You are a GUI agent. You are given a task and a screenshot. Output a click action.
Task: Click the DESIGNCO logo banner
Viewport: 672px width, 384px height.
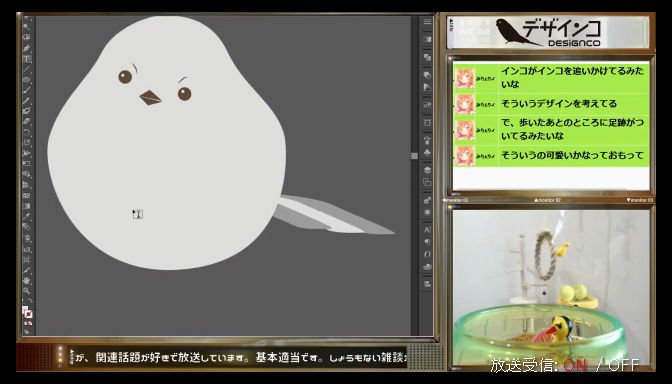pyautogui.click(x=548, y=32)
